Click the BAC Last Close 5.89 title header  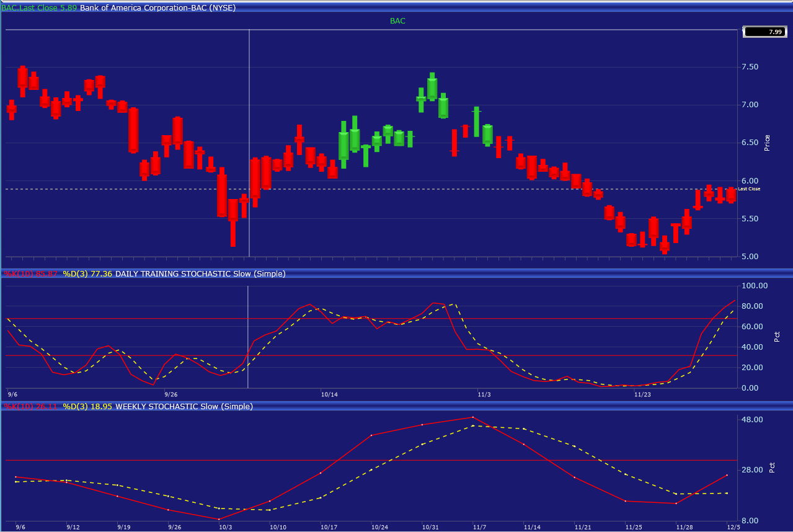[118, 8]
